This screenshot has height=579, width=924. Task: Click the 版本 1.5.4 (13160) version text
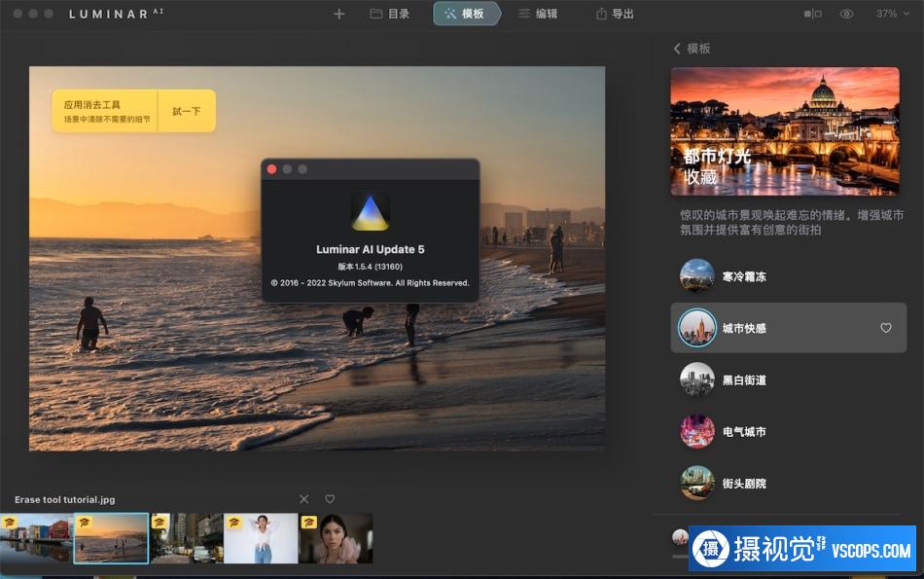click(370, 267)
